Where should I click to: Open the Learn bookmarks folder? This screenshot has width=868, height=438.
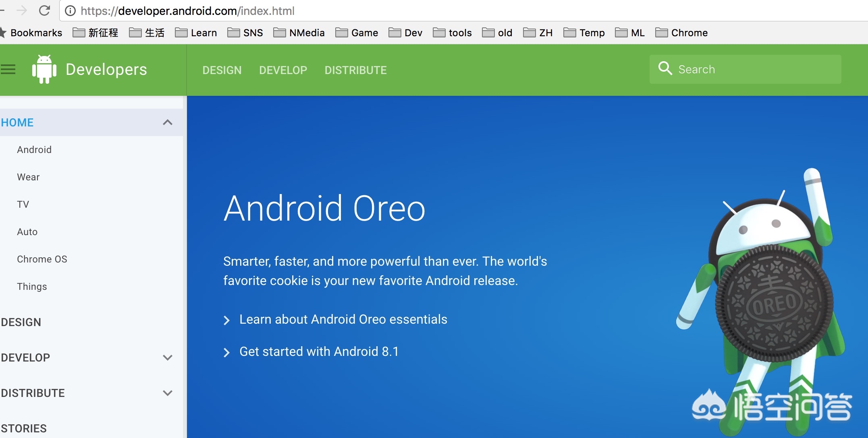point(196,33)
